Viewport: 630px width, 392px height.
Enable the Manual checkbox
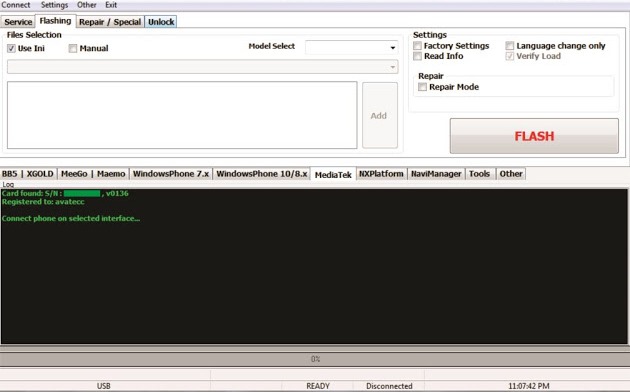73,49
